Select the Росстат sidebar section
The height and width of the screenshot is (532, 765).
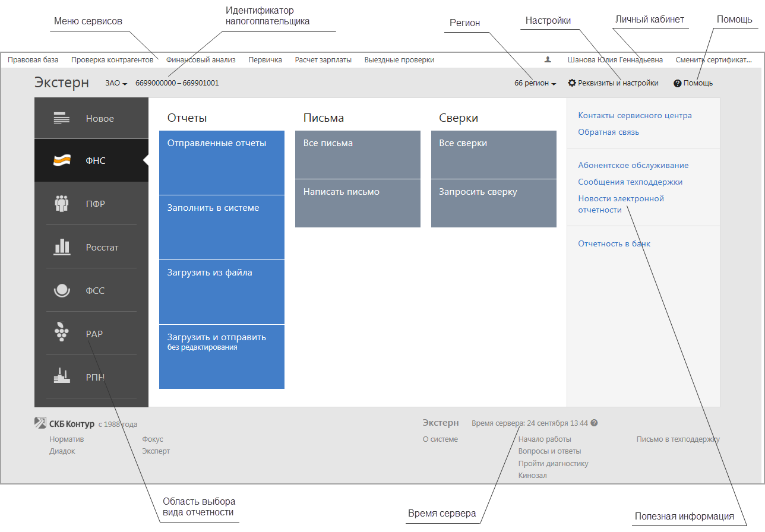click(91, 247)
